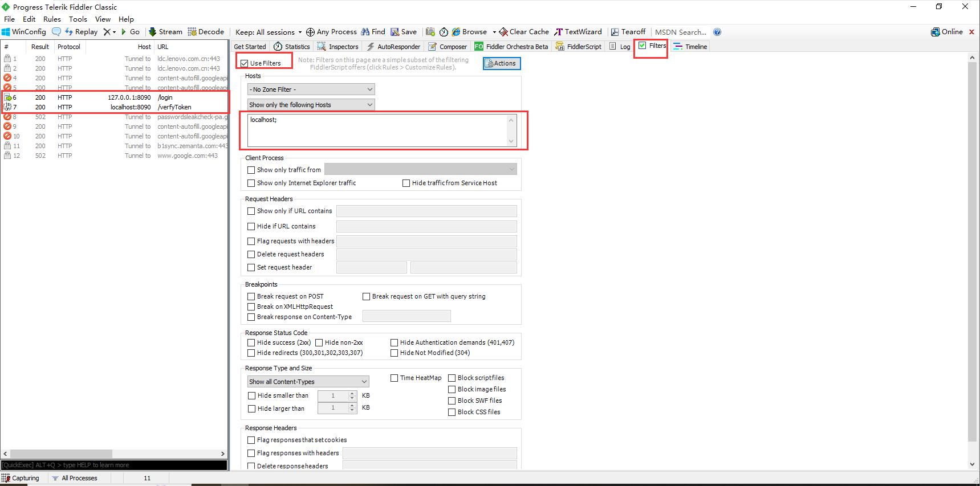This screenshot has width=980, height=486.
Task: Open the Timeline tab
Action: coord(690,47)
